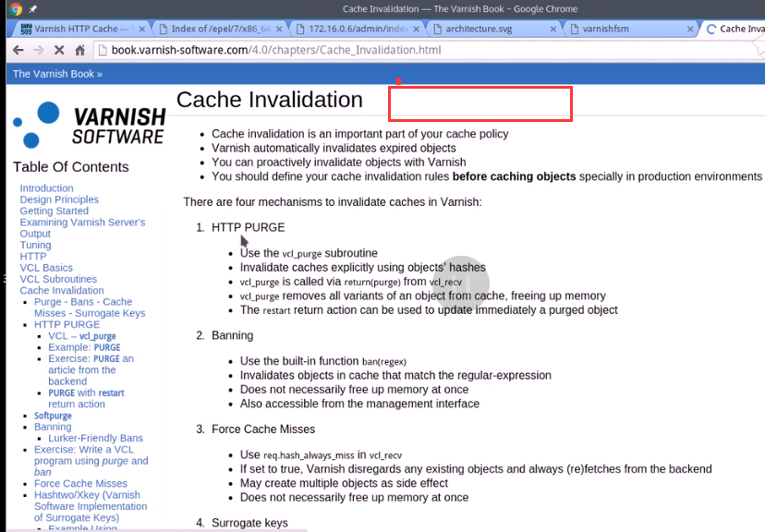This screenshot has height=532, width=765.
Task: Click 'There are four mechanisms' paragraph
Action: 333,202
